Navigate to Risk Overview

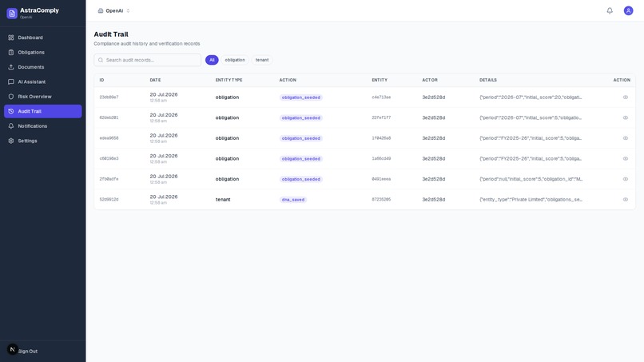tap(42, 97)
